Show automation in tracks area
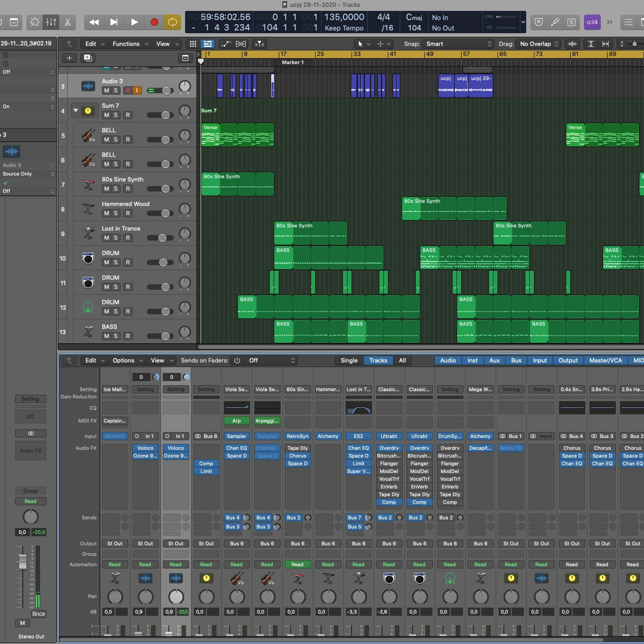 (x=226, y=44)
